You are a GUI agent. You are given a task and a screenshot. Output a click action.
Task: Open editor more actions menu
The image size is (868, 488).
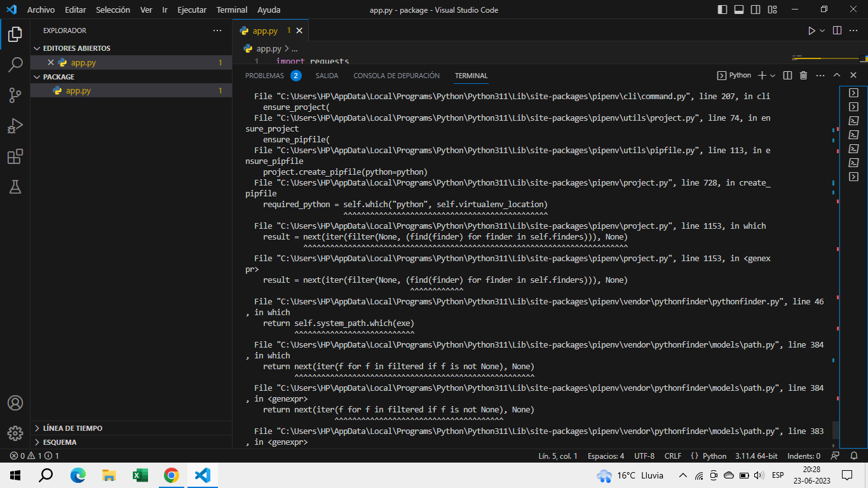click(x=854, y=30)
